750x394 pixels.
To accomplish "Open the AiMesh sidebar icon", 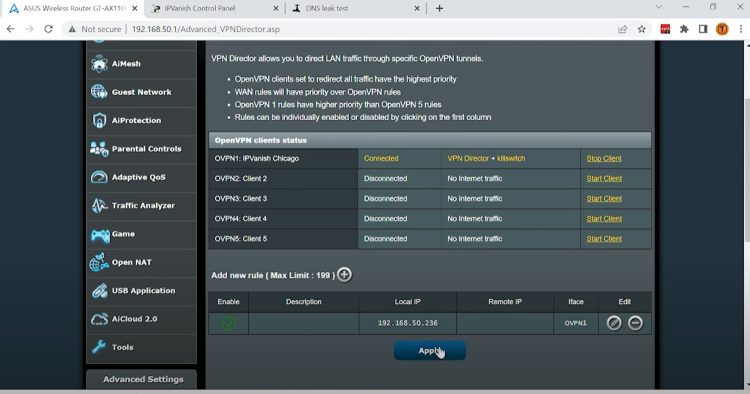I will coord(99,64).
